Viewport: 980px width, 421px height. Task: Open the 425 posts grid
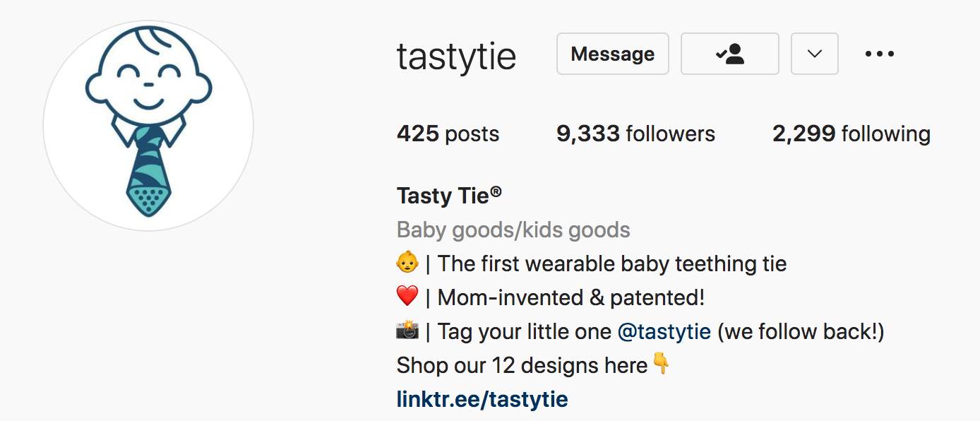[447, 134]
